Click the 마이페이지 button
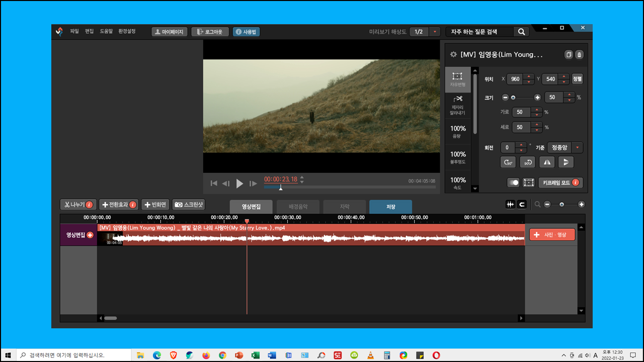 pos(170,32)
